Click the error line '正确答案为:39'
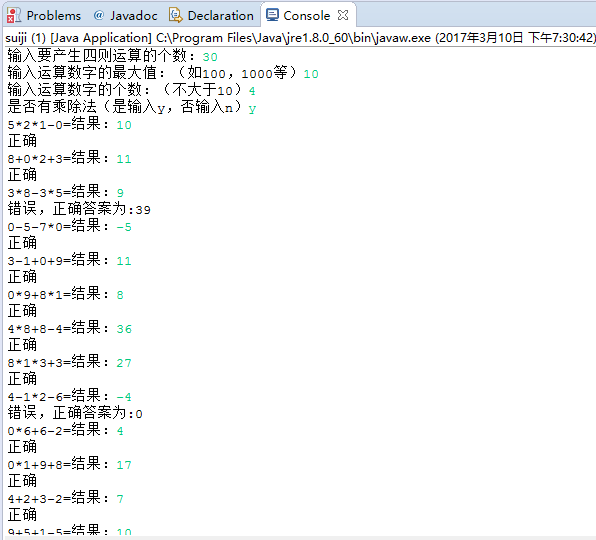Viewport: 596px width, 540px height. [79, 209]
